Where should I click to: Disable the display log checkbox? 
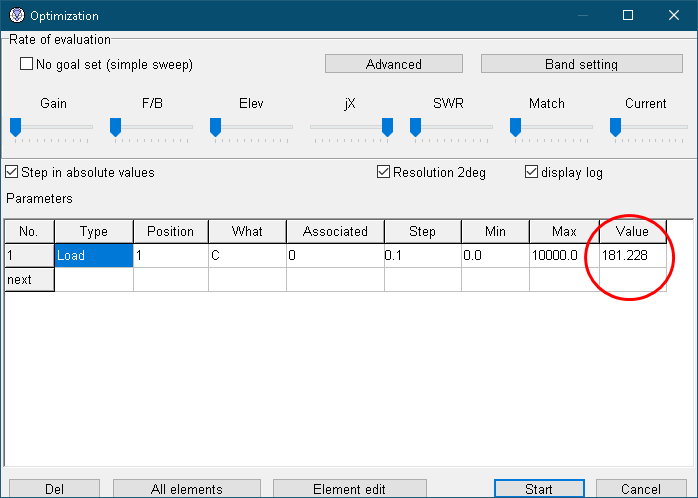pyautogui.click(x=531, y=172)
